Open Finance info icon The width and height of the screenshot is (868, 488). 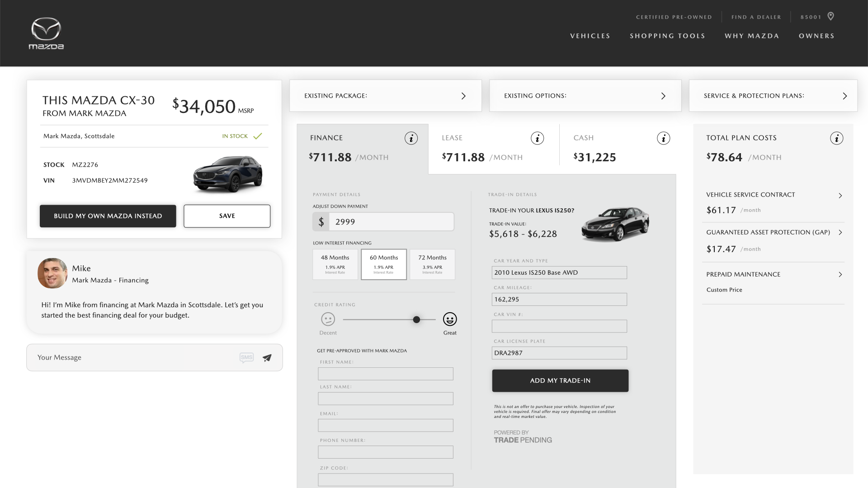click(411, 138)
